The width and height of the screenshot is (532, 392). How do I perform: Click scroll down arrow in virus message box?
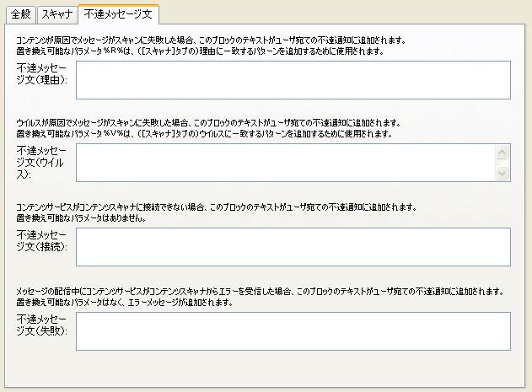point(502,174)
